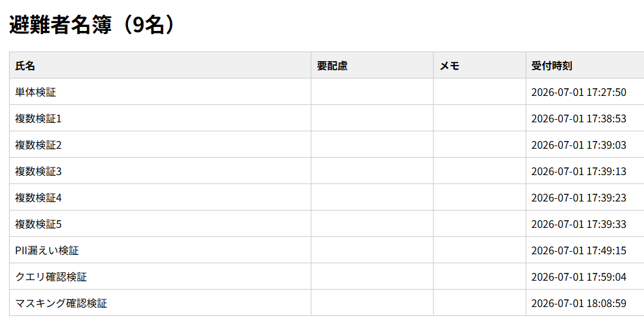644x327 pixels.
Task: Select the クエリ確認検証 name cell
Action: 160,276
